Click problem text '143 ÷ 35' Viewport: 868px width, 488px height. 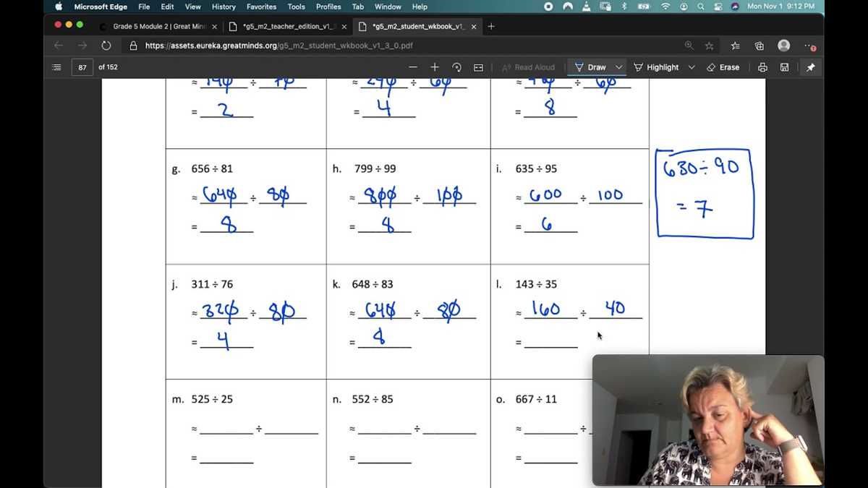(536, 284)
